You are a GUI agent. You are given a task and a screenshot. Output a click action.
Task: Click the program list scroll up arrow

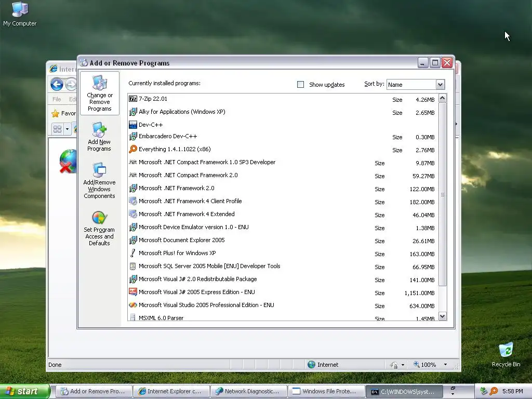click(443, 98)
